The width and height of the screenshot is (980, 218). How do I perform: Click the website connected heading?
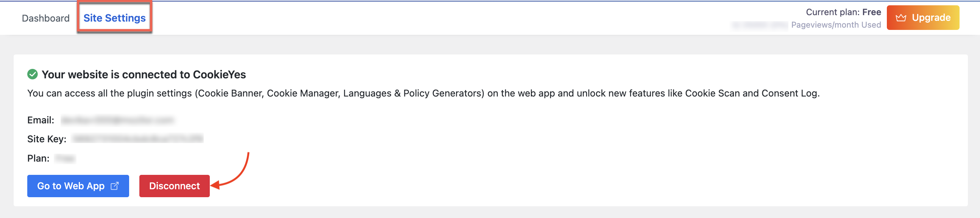click(144, 75)
